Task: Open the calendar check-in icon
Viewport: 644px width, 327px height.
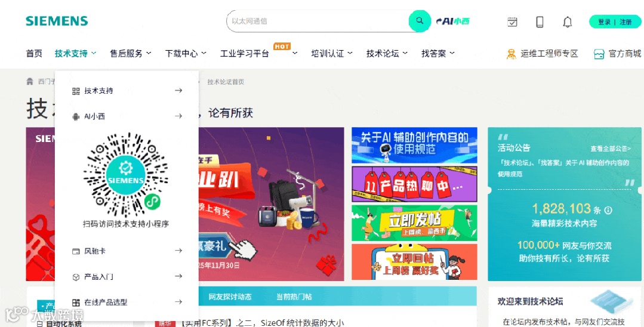Action: click(x=512, y=21)
